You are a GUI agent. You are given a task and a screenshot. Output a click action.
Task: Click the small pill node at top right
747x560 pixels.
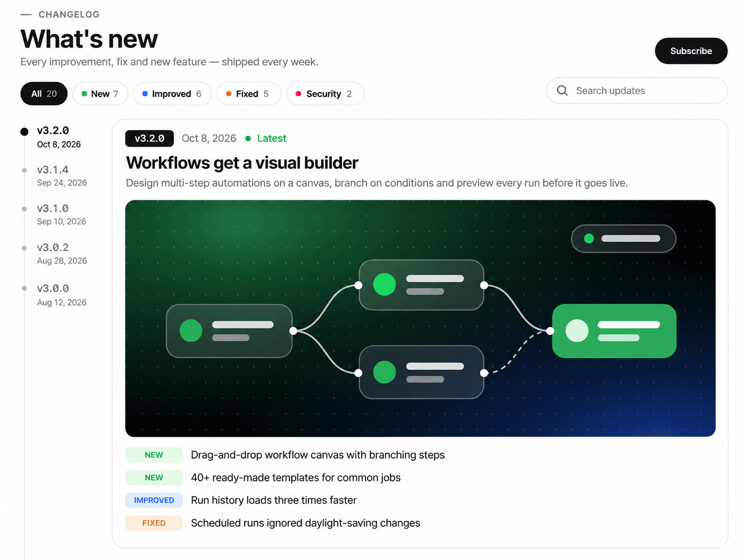pyautogui.click(x=623, y=238)
